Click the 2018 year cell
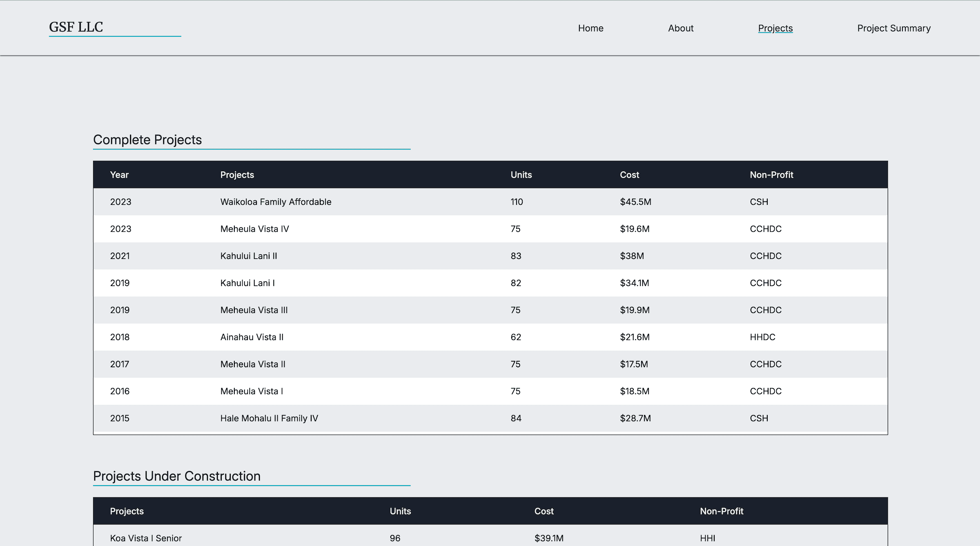980x546 pixels. pos(120,337)
